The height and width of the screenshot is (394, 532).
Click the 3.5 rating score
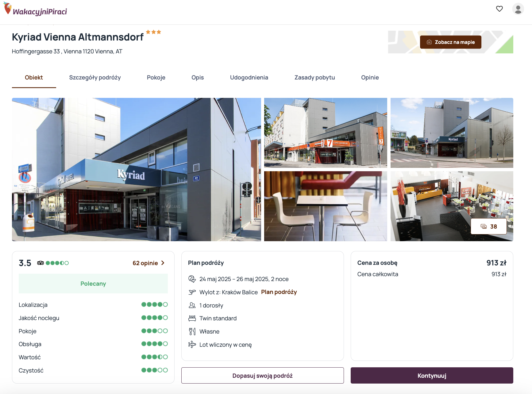(x=25, y=263)
